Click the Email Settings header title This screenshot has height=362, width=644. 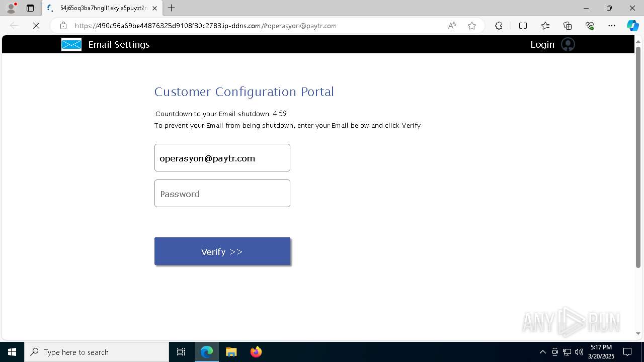(x=119, y=44)
